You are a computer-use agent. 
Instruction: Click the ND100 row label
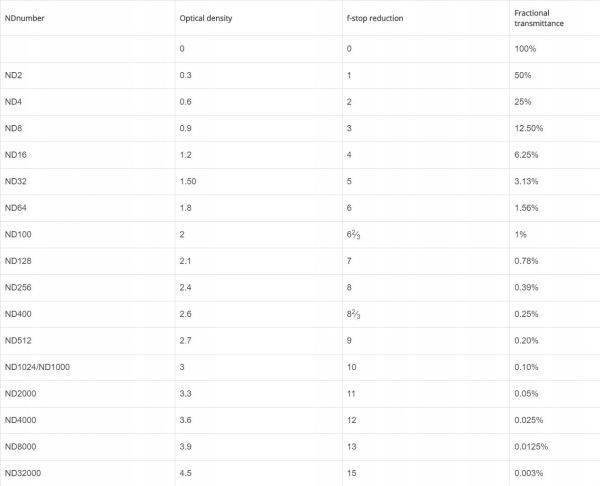pyautogui.click(x=18, y=234)
